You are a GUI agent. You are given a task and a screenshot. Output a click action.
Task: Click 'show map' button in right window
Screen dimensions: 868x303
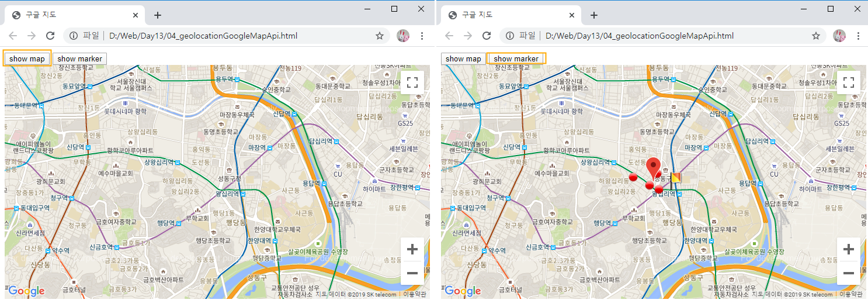tap(463, 58)
